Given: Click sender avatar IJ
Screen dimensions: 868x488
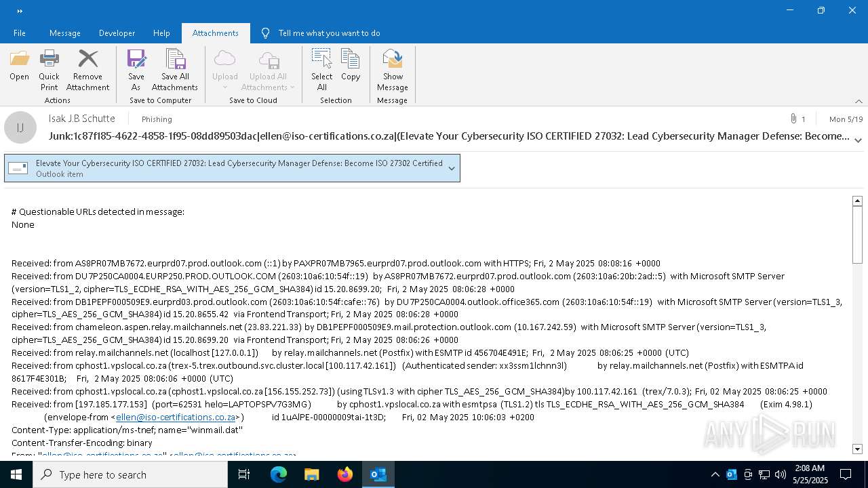Looking at the screenshot, I should pyautogui.click(x=20, y=127).
